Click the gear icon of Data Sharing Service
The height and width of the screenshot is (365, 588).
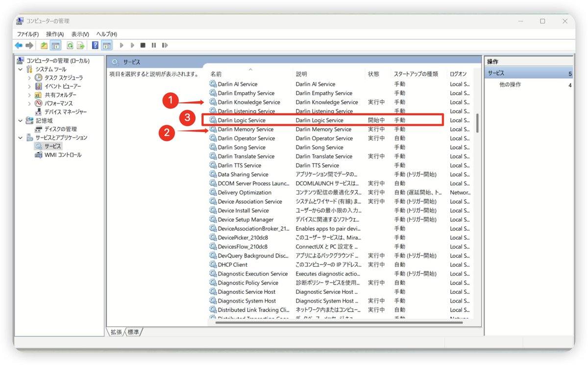point(213,174)
